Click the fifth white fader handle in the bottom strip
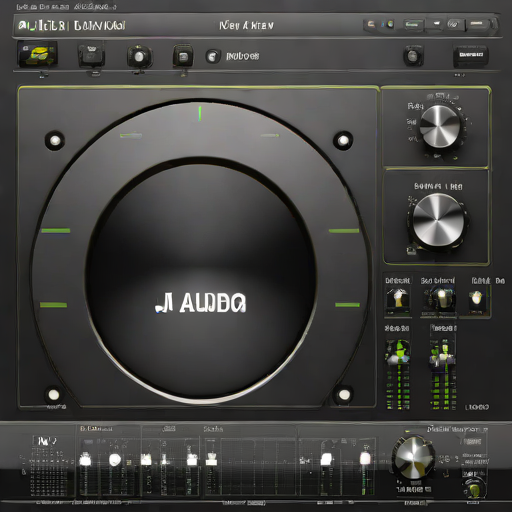This screenshot has width=512, height=512. pyautogui.click(x=192, y=460)
